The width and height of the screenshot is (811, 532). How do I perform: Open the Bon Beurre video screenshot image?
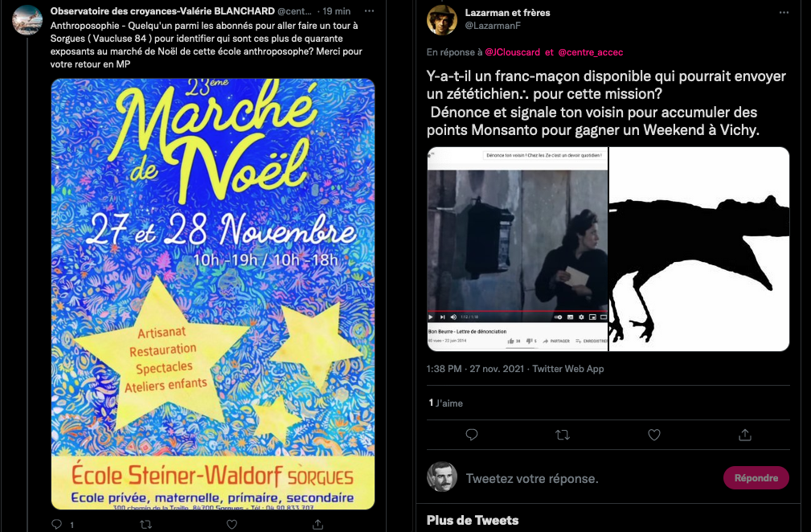click(x=517, y=249)
